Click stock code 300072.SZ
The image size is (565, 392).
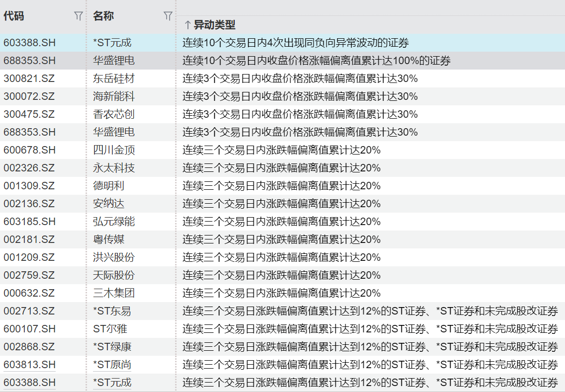(x=29, y=96)
